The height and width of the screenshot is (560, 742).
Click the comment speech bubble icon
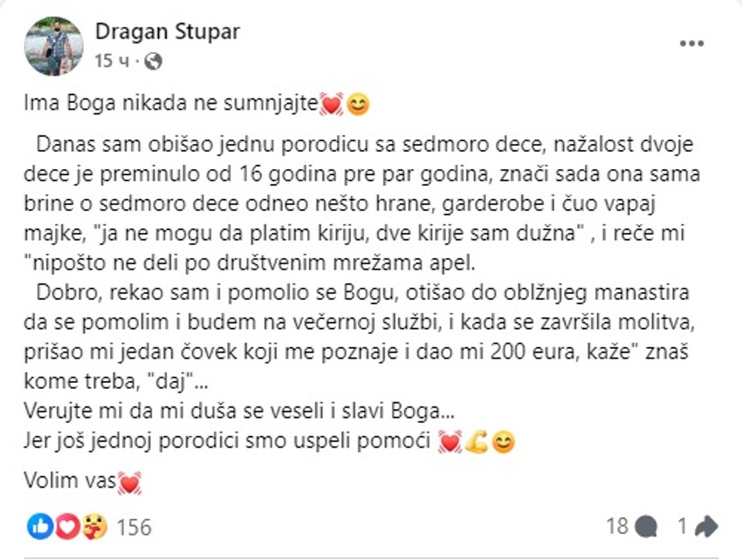[x=643, y=527]
